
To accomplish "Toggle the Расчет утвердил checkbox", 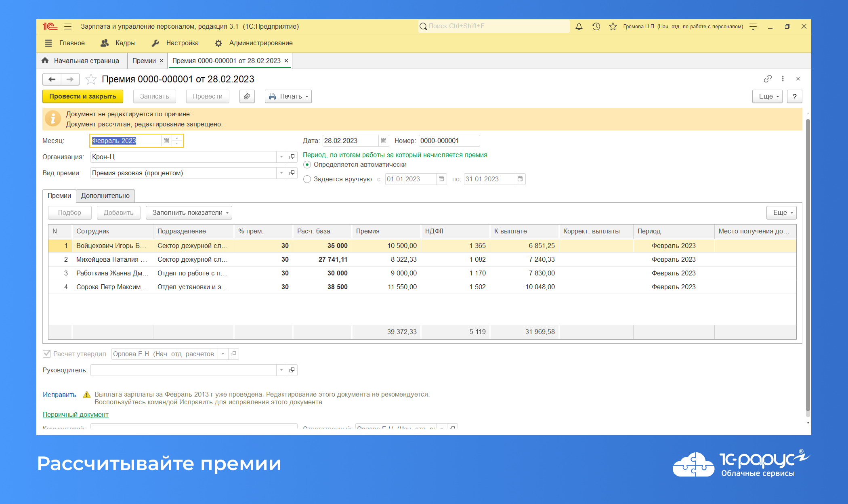I will click(x=46, y=354).
